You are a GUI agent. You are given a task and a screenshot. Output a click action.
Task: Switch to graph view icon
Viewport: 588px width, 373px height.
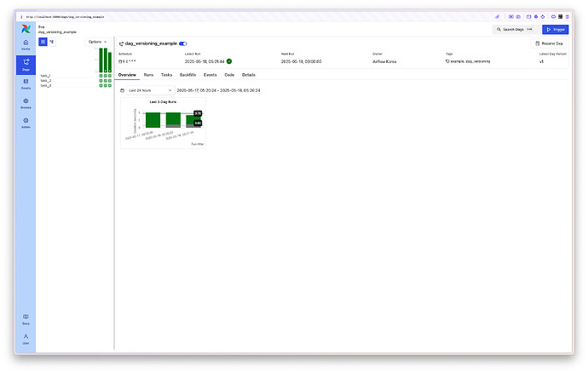(52, 41)
